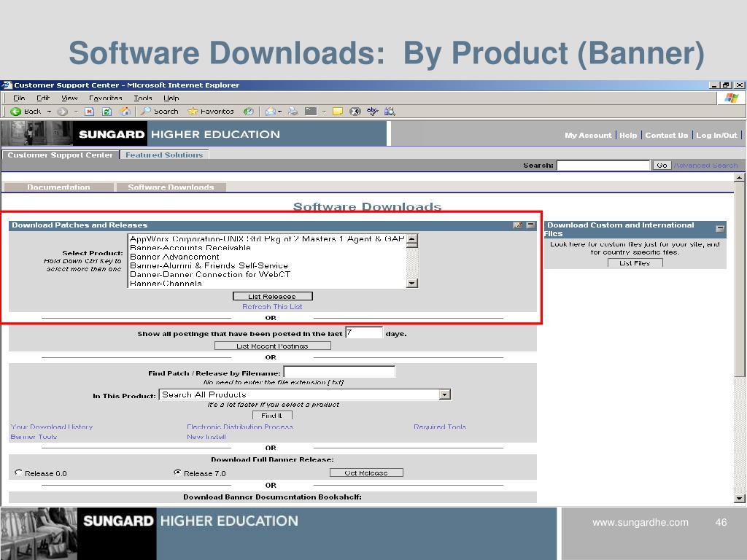Click the Get Release button

pyautogui.click(x=366, y=472)
